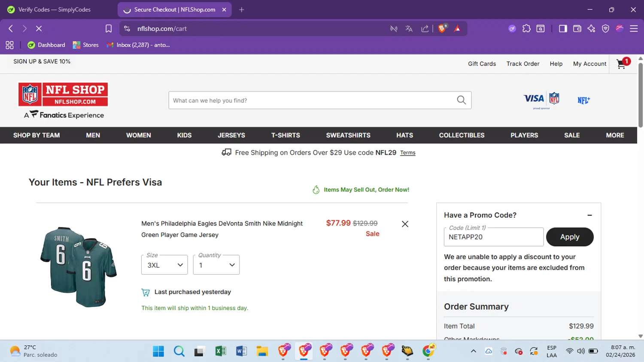Screen dimensions: 644x362
Task: Click the Stores bookmark
Action: (x=86, y=45)
